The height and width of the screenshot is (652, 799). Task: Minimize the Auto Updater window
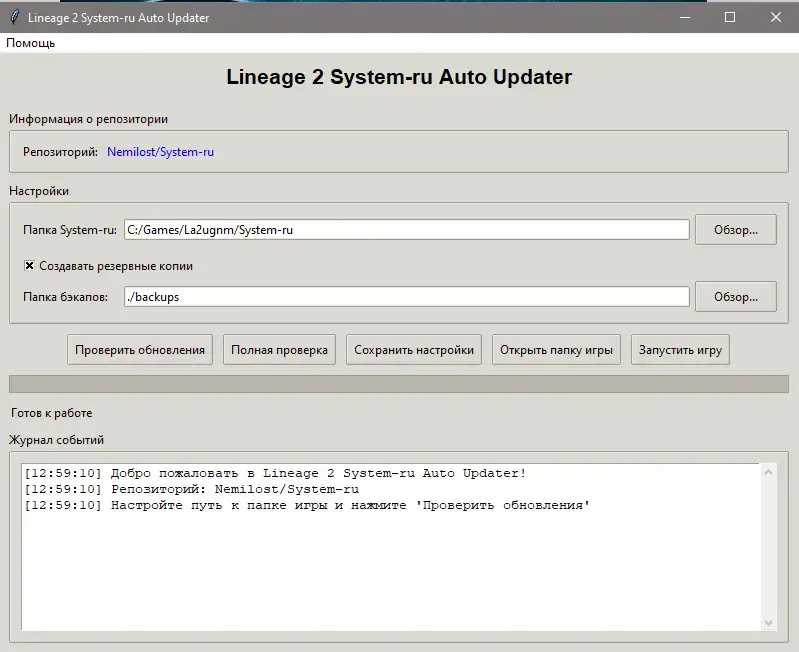click(685, 17)
